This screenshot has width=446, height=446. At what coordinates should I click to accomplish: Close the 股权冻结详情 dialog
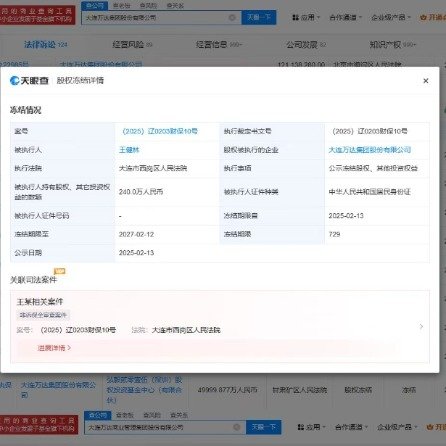tap(426, 81)
